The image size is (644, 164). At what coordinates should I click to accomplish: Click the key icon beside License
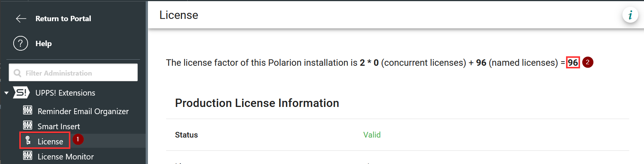pos(28,141)
